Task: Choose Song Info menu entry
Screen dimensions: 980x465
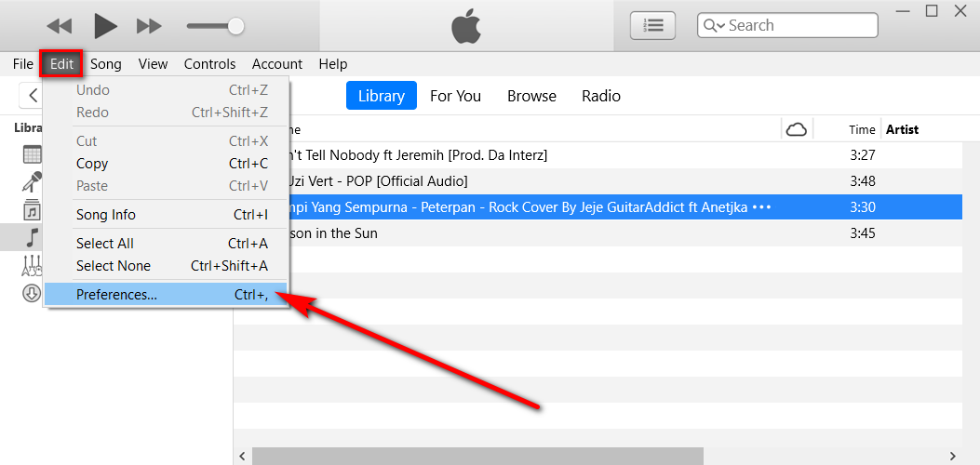Action: coord(166,215)
